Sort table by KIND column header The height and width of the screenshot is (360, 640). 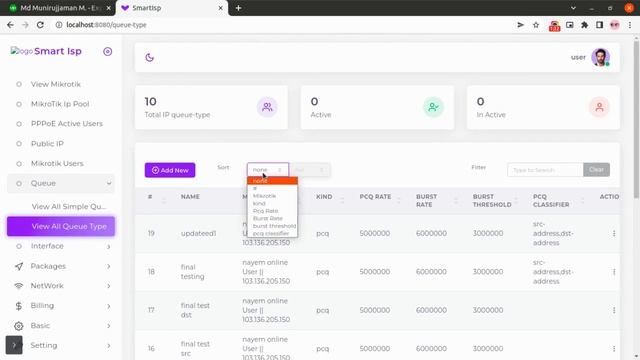coord(324,197)
